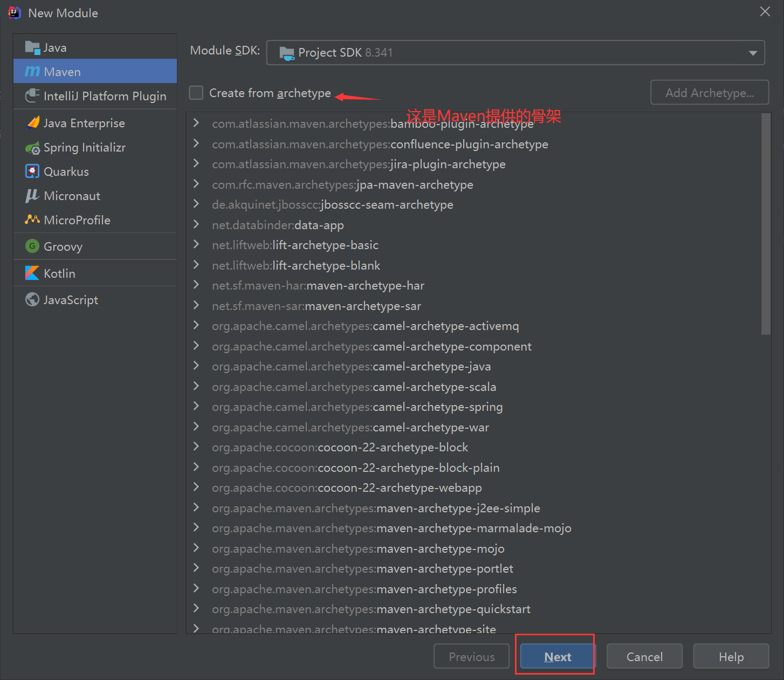784x680 pixels.
Task: Click the Java Enterprise flame icon
Action: [x=33, y=122]
